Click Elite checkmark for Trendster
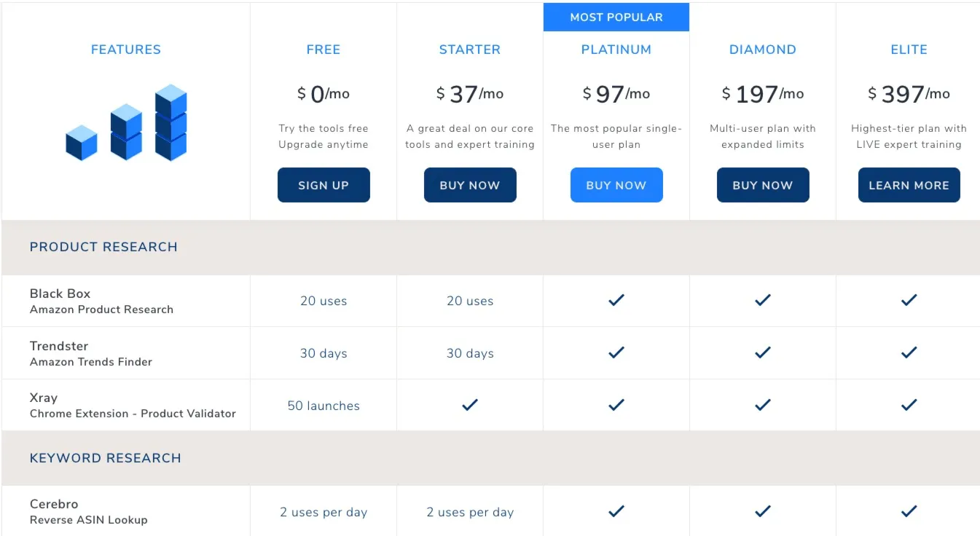The image size is (980, 536). (909, 352)
